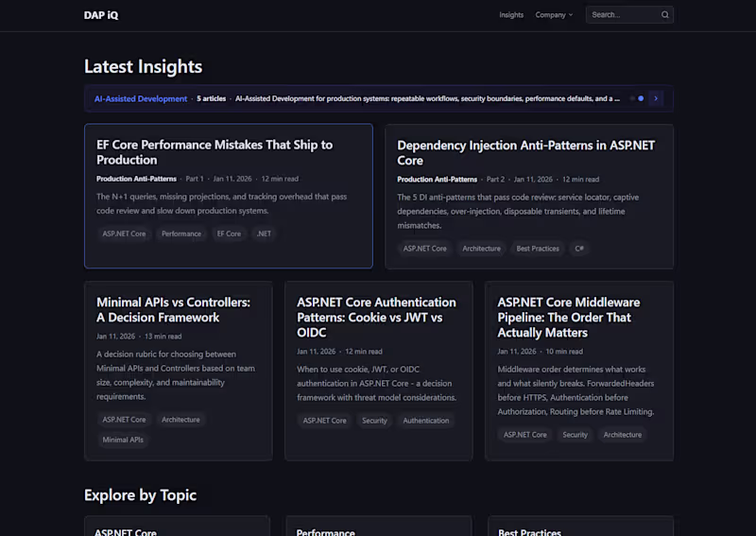Click the next arrow in the series banner
The height and width of the screenshot is (536, 756).
coord(656,97)
